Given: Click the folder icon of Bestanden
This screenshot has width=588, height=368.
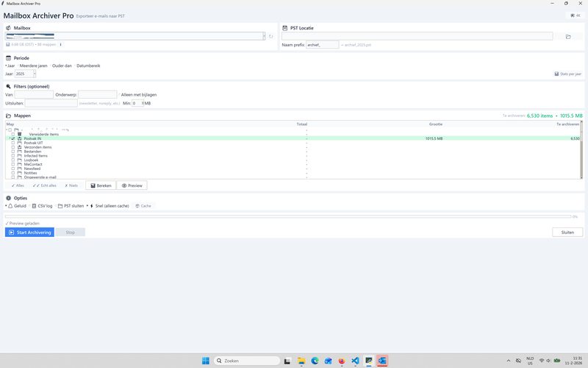Looking at the screenshot, I should click(20, 152).
